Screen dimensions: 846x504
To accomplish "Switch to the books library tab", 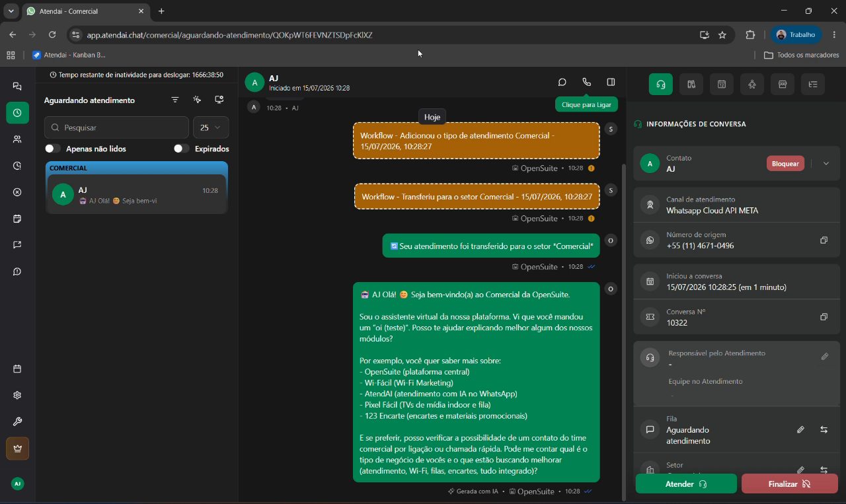I will pyautogui.click(x=691, y=85).
